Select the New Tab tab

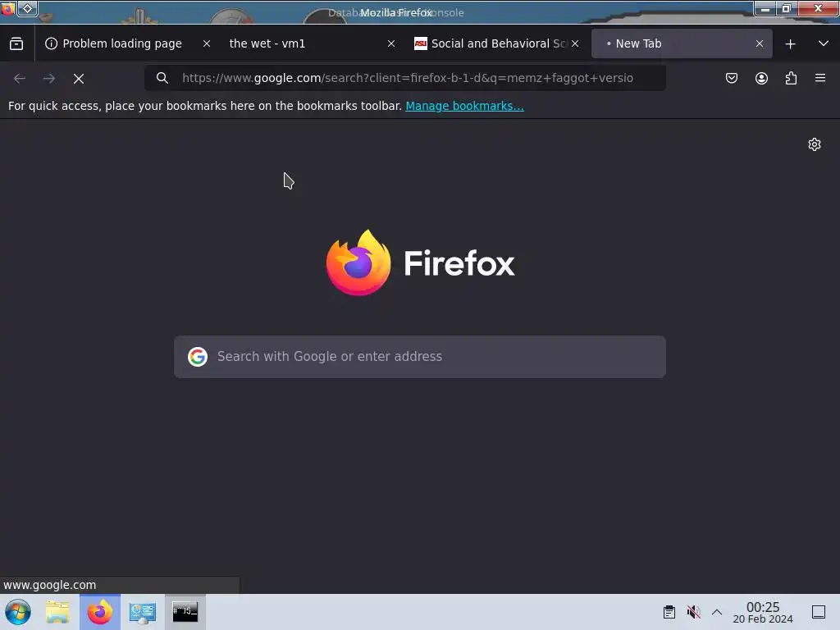tap(682, 44)
